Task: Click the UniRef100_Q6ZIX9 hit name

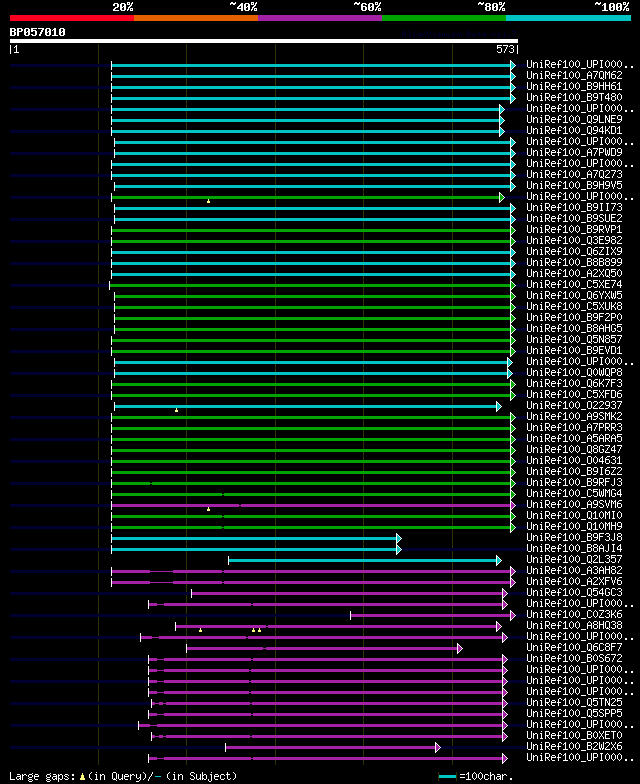Action: click(x=574, y=252)
